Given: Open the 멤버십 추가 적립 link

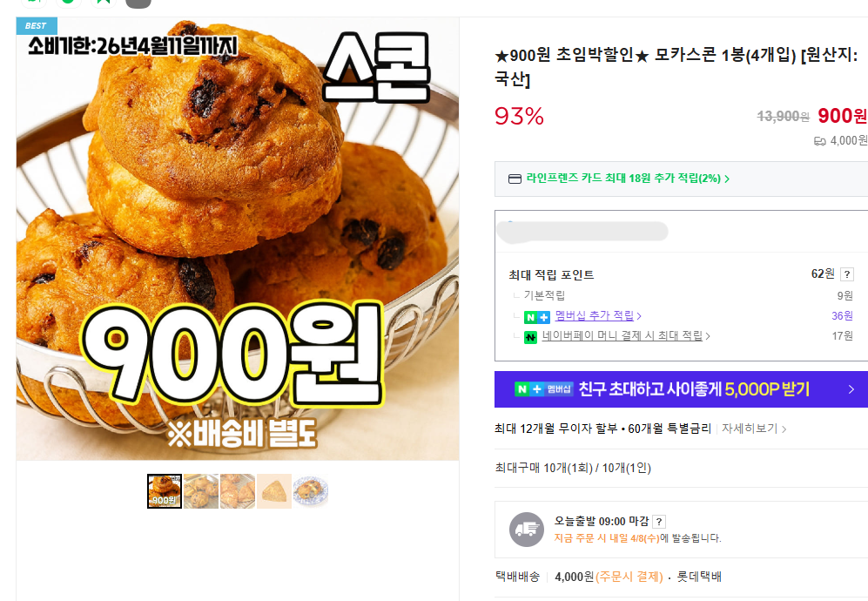Looking at the screenshot, I should point(598,315).
